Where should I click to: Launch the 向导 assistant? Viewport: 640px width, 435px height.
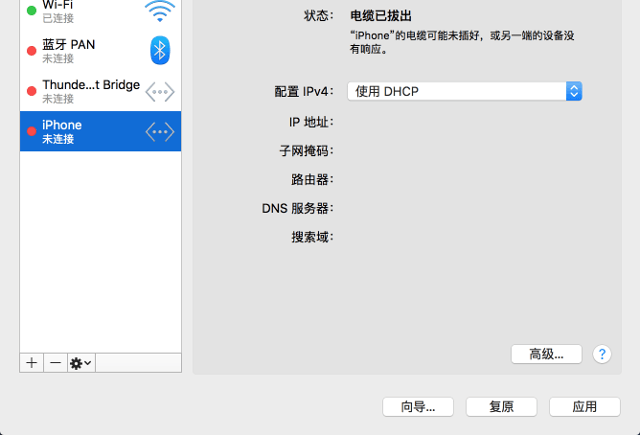tap(418, 407)
